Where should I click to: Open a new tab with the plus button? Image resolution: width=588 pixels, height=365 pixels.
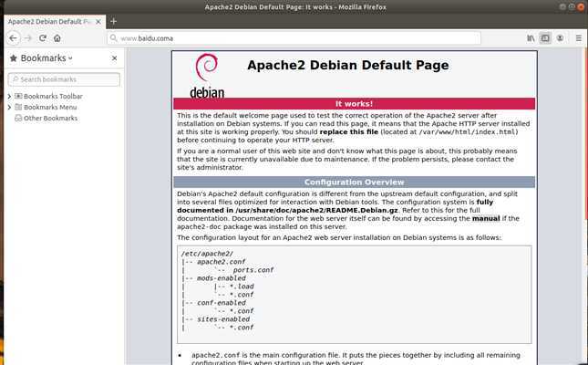click(114, 21)
